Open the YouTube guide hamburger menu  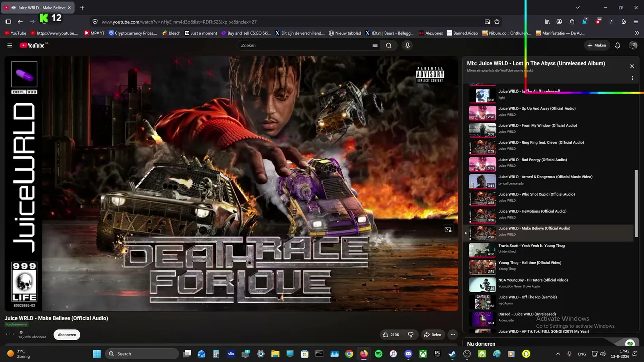[10, 45]
